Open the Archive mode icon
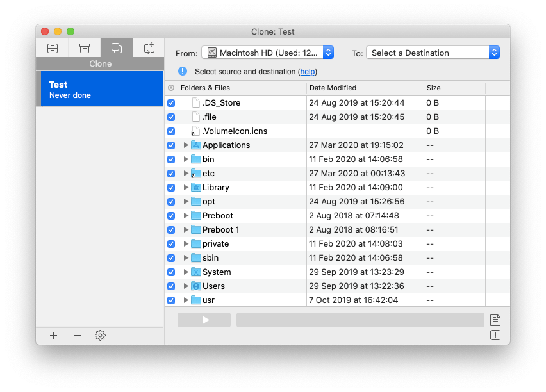 [x=84, y=47]
